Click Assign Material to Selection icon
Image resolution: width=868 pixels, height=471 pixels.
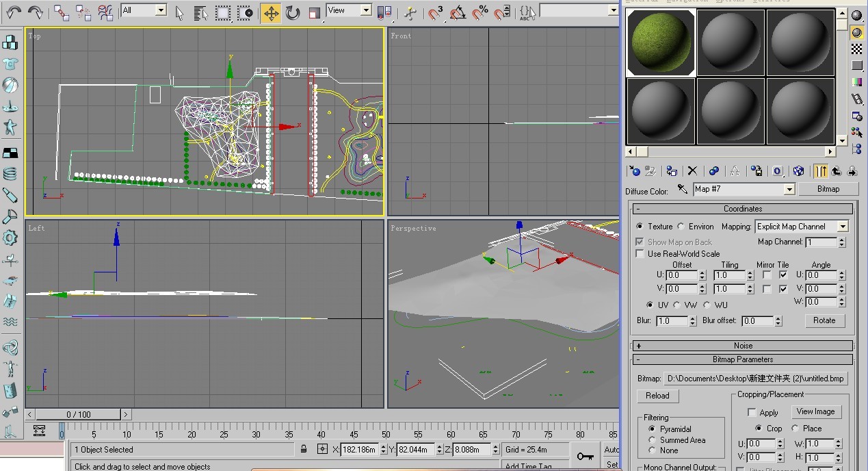pos(672,171)
